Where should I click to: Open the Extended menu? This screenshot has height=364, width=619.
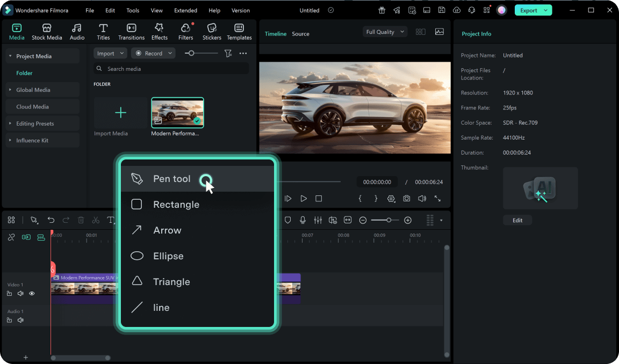click(x=185, y=10)
